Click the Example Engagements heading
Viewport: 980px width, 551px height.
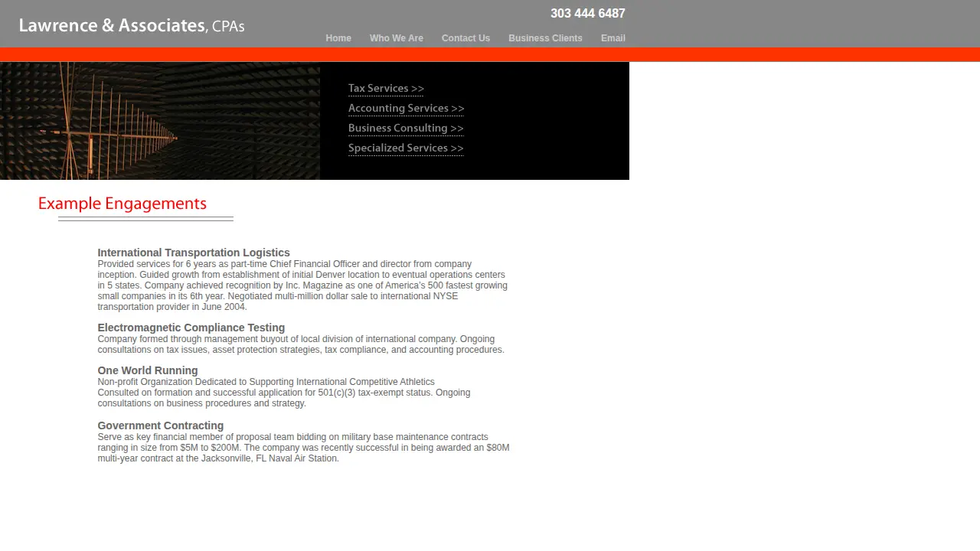pyautogui.click(x=122, y=204)
